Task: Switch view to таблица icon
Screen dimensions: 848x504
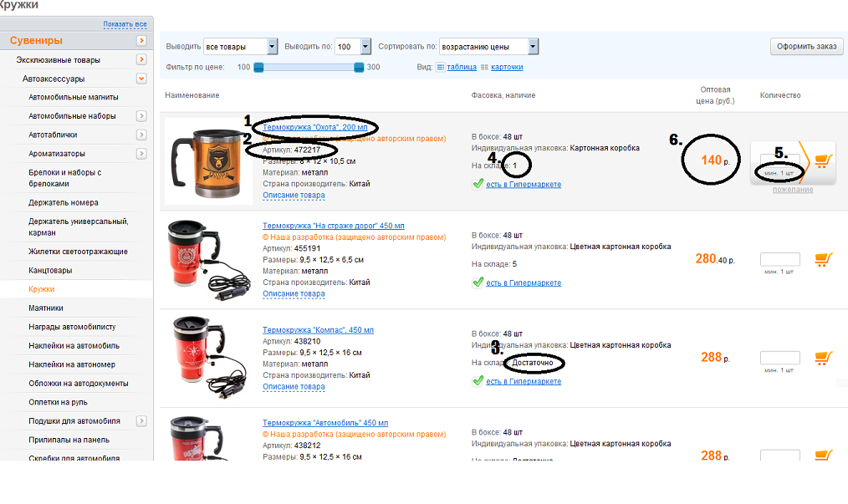Action: click(441, 67)
